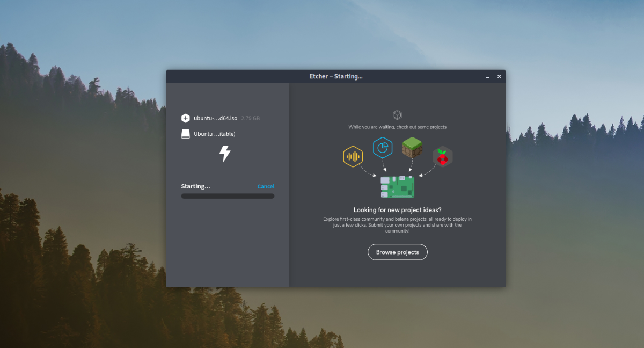Click the drive icon next to Ubuntu target

click(x=186, y=134)
